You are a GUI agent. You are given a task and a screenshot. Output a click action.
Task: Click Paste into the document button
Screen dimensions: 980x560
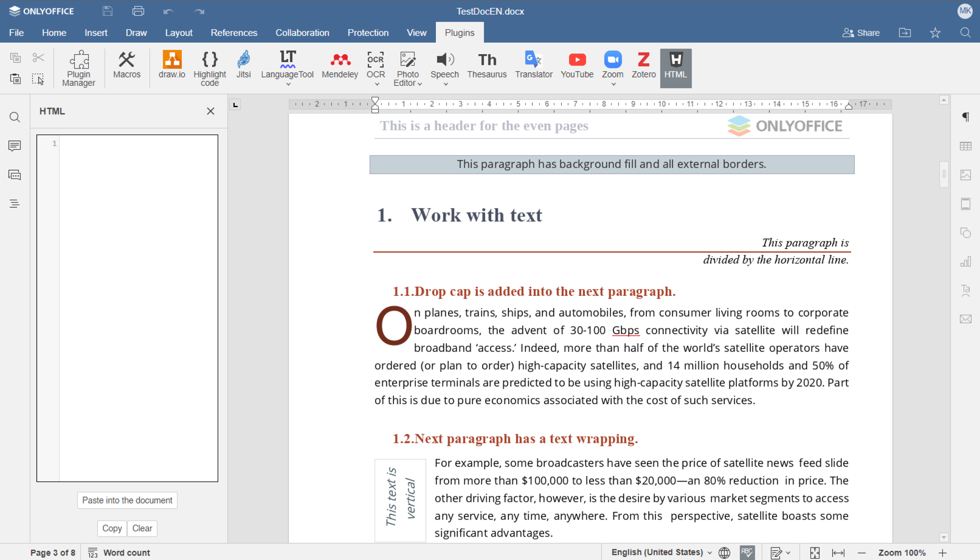coord(127,500)
